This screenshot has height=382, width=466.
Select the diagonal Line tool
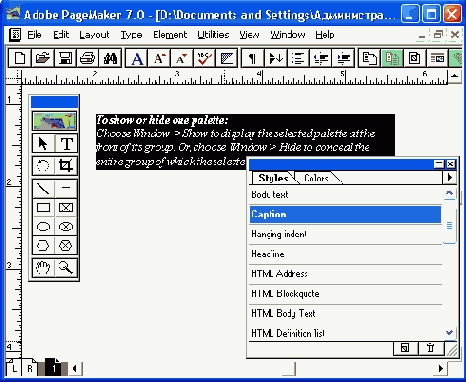pos(43,189)
